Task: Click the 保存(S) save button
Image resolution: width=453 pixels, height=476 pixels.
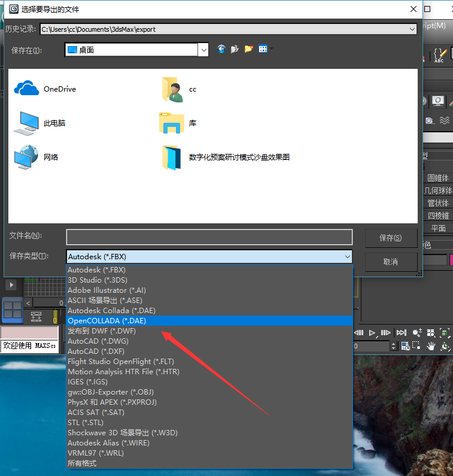Action: (391, 238)
